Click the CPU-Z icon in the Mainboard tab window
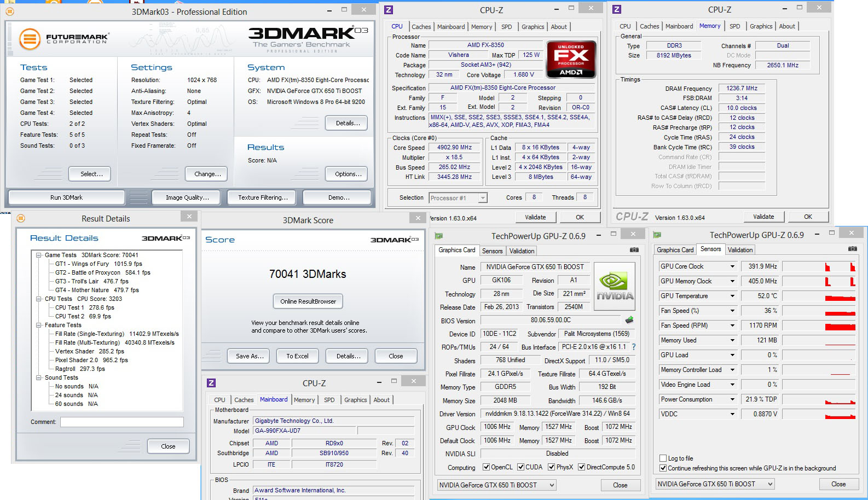868x500 pixels. (x=211, y=383)
